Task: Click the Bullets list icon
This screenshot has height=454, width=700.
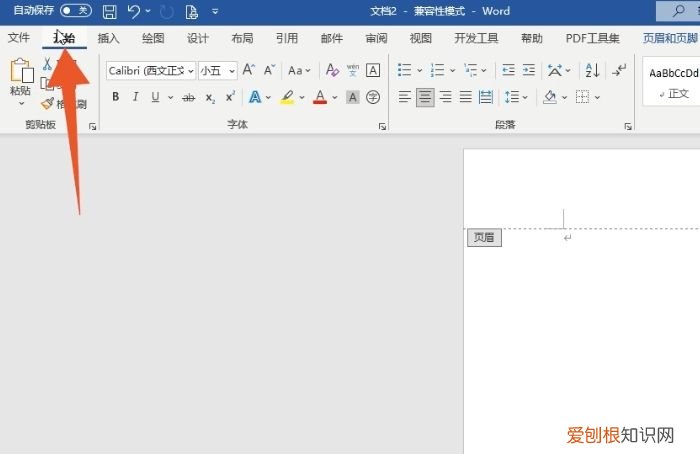Action: coord(404,70)
